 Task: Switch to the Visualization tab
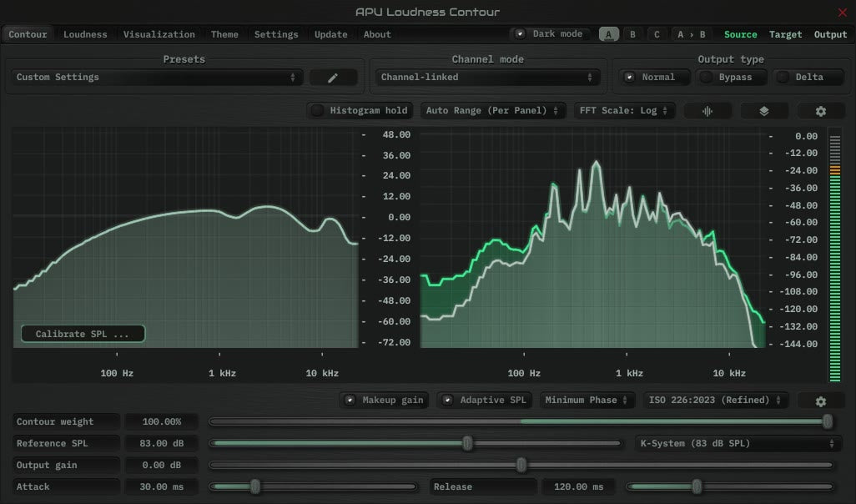(x=159, y=34)
